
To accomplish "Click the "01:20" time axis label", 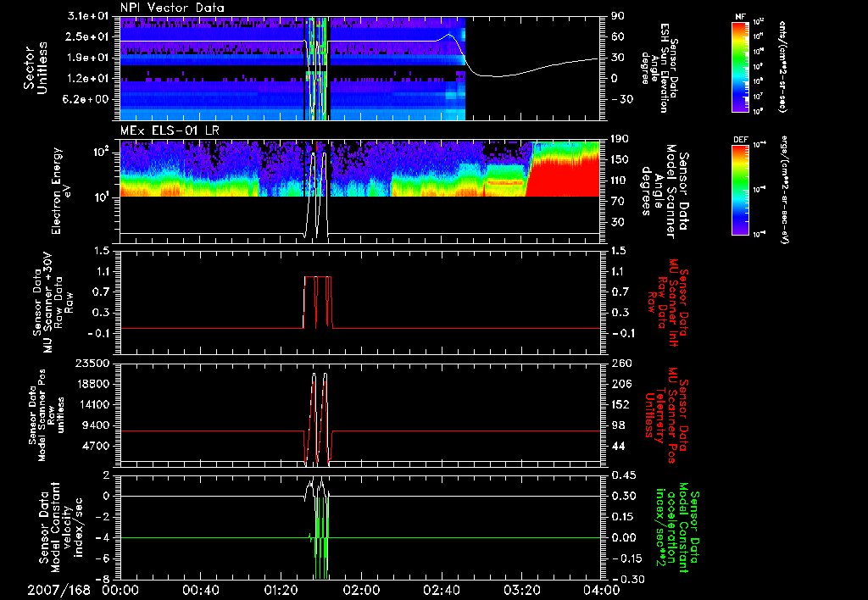I will 281,591.
